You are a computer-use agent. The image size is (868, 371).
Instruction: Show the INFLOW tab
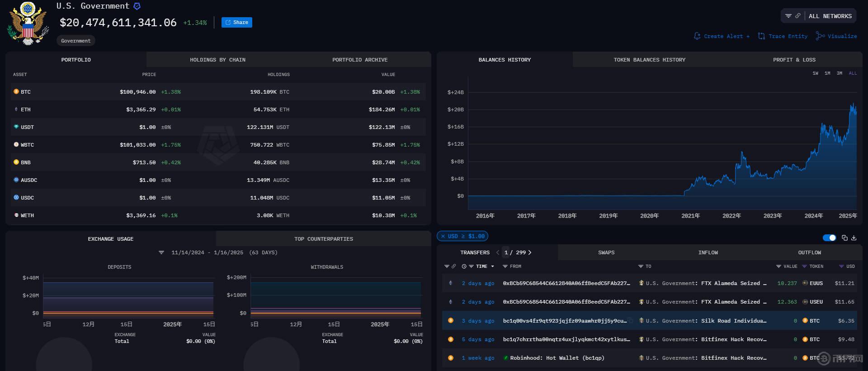point(708,252)
